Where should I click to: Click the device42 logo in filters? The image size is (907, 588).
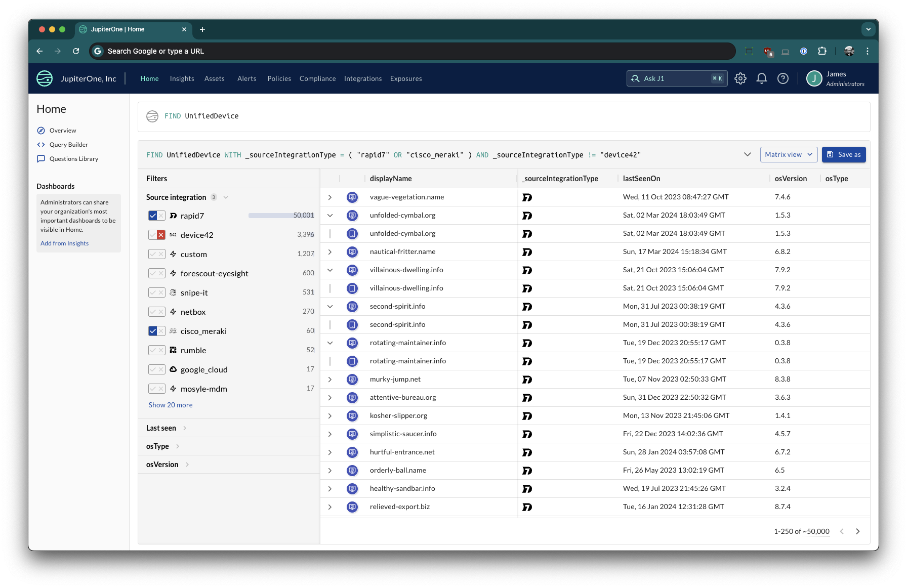pos(173,235)
